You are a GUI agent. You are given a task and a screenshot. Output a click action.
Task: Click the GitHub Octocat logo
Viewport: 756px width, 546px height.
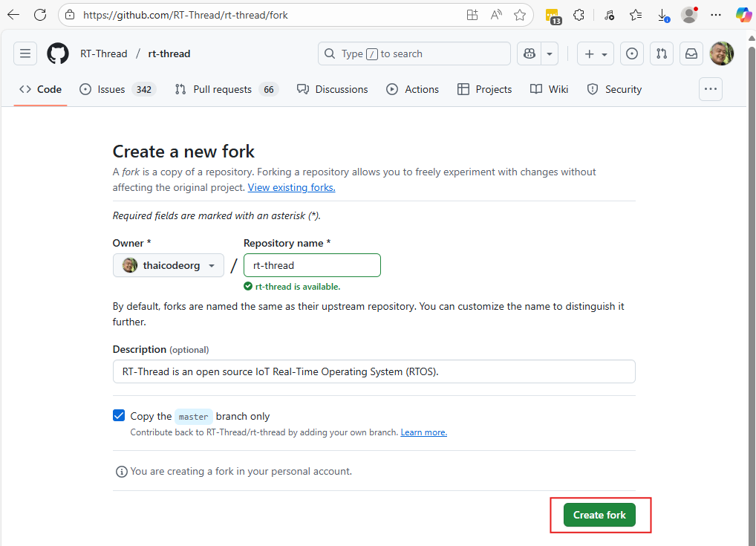(x=58, y=53)
